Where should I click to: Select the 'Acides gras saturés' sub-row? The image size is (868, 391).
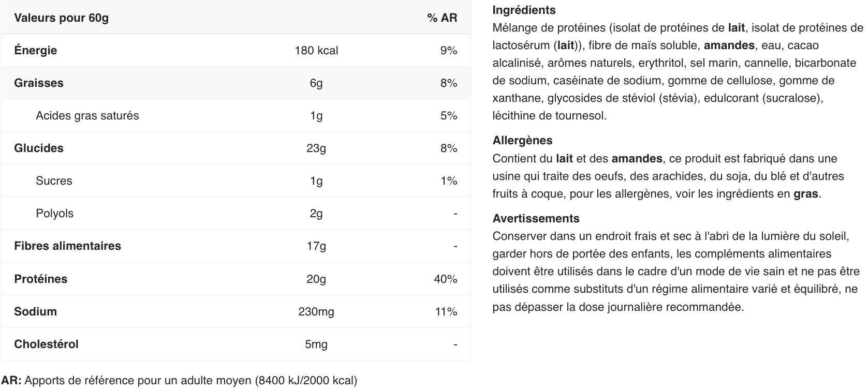pos(236,115)
